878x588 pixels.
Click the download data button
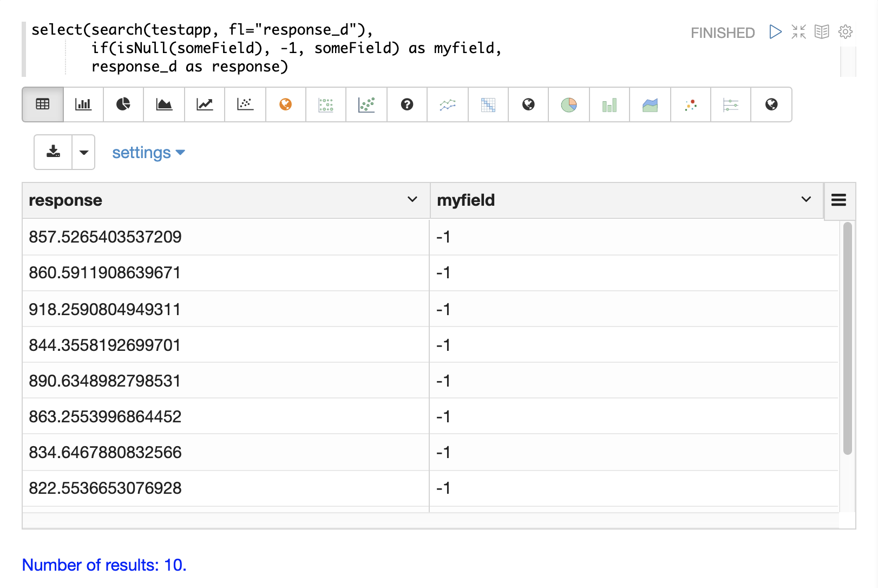53,152
